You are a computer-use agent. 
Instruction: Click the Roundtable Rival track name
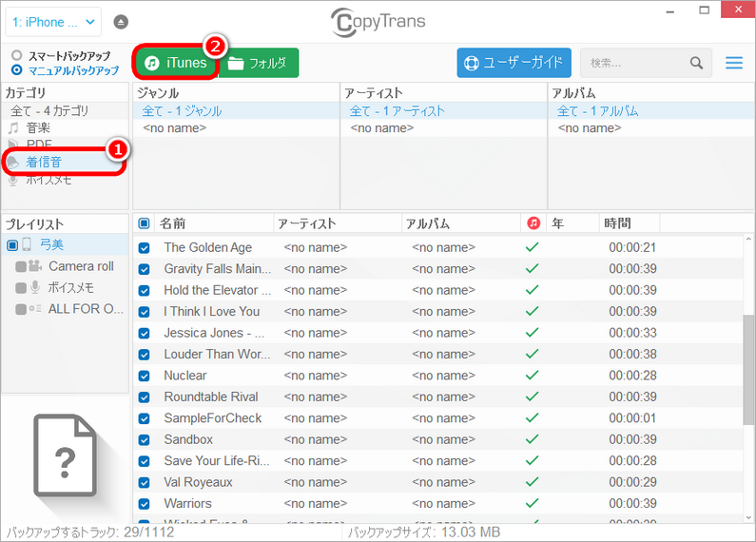(x=211, y=397)
